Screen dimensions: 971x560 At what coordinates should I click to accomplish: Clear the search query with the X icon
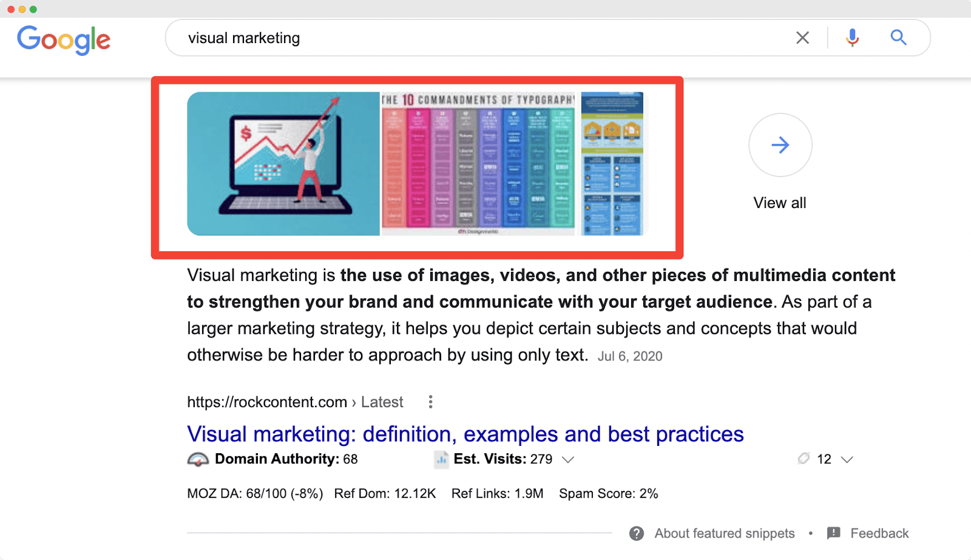(802, 38)
